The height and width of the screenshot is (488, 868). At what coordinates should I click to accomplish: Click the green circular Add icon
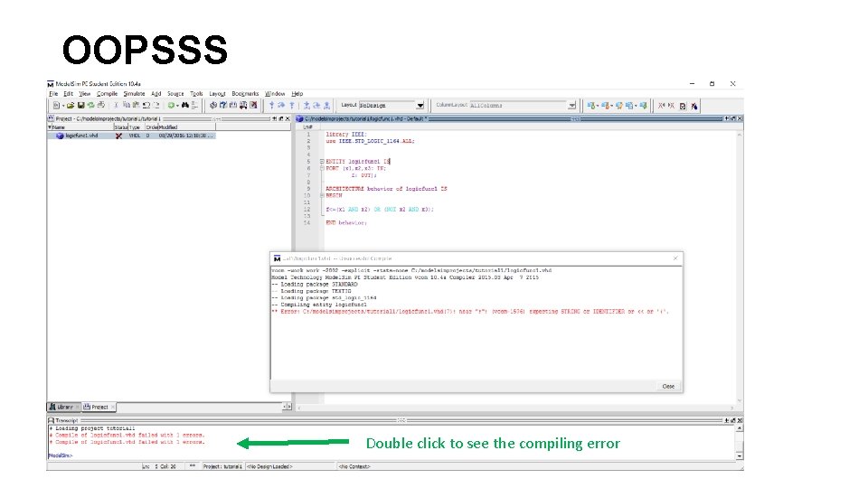171,105
